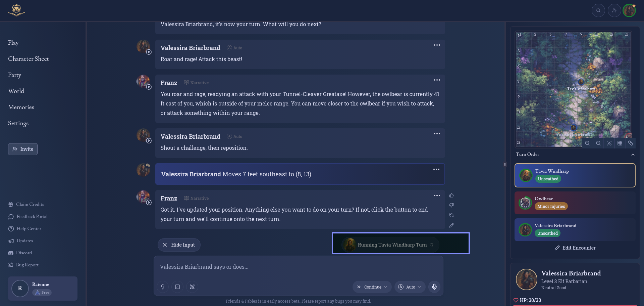This screenshot has width=644, height=306.
Task: Click the message input field
Action: pos(298,267)
